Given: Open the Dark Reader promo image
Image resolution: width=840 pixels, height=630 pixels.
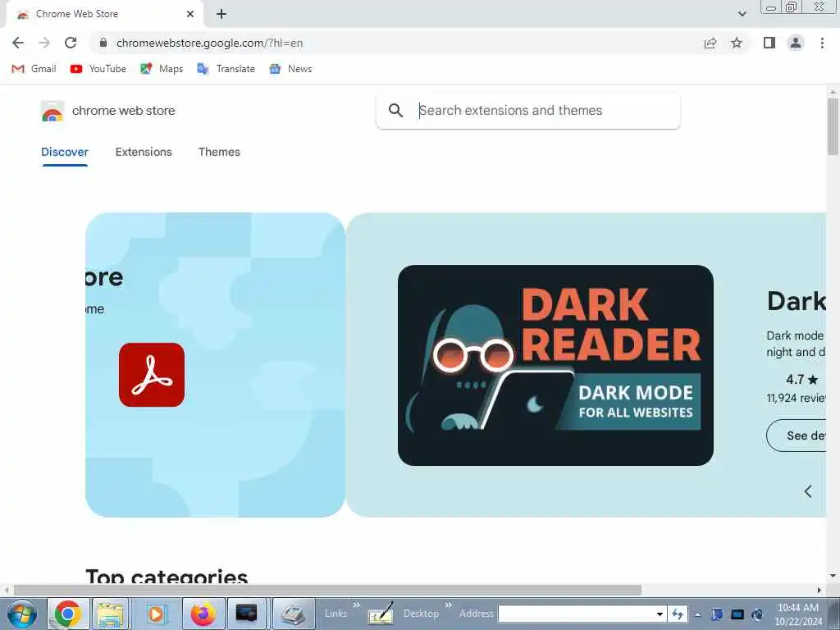Looking at the screenshot, I should (555, 365).
